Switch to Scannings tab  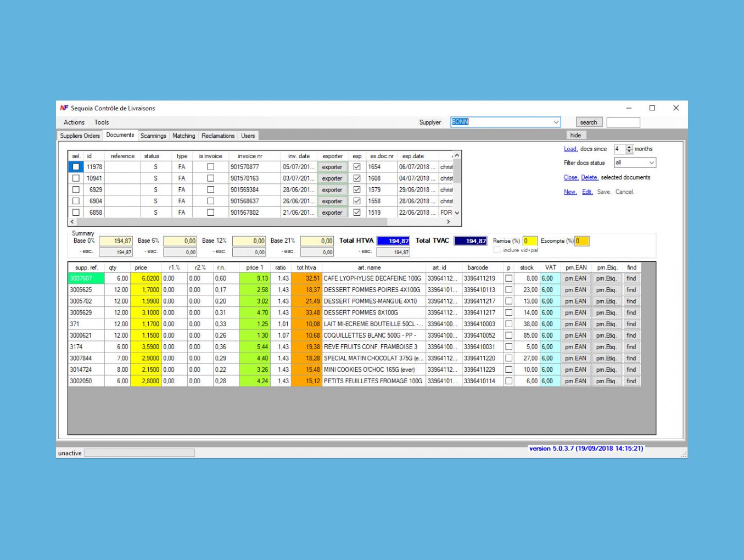point(153,136)
